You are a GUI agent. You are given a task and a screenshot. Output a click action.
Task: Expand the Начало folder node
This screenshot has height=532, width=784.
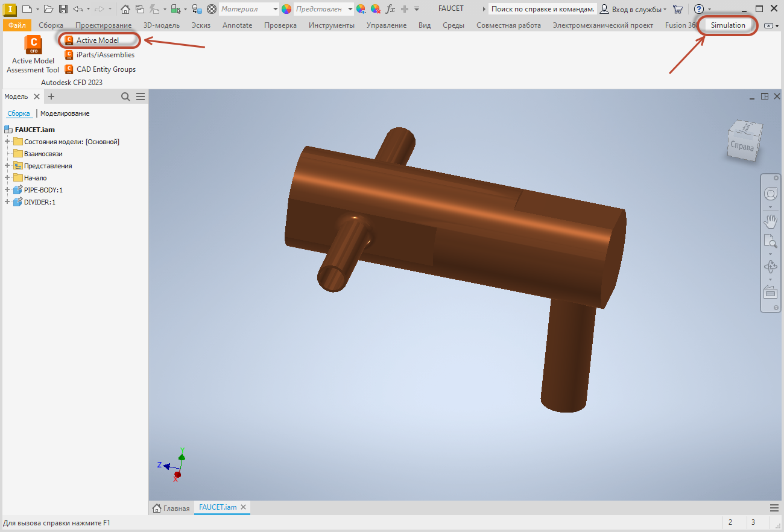[x=7, y=178]
